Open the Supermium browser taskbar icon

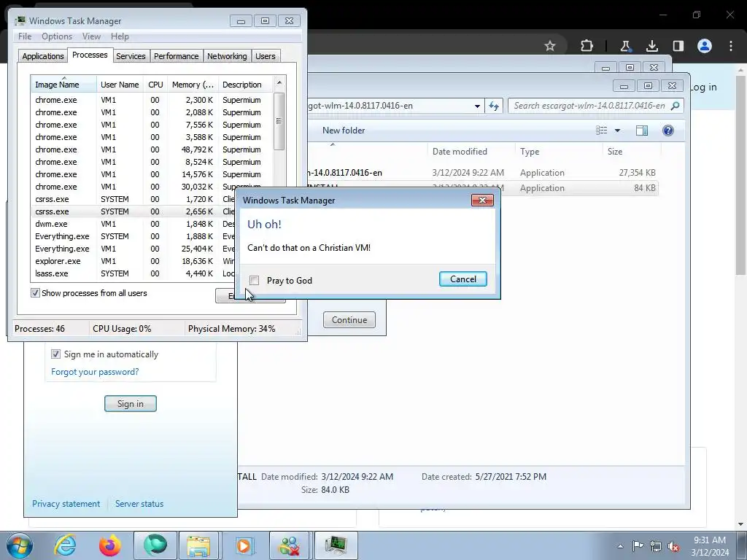[155, 545]
